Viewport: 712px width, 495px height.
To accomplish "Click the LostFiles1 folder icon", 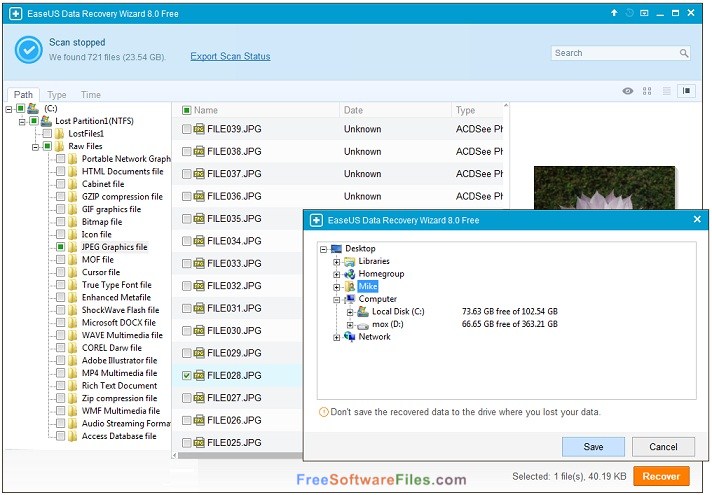I will (x=59, y=134).
